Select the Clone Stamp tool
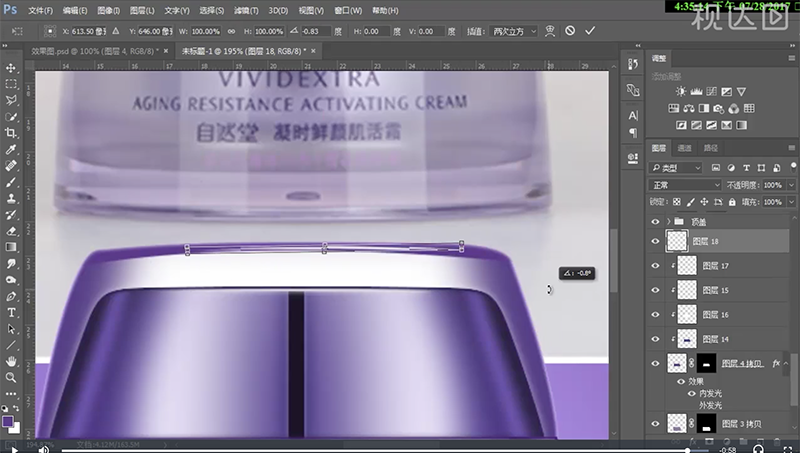 pyautogui.click(x=11, y=198)
